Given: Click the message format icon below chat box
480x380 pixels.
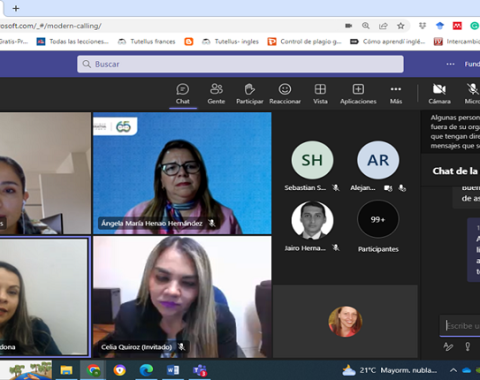Looking at the screenshot, I should coord(448,347).
